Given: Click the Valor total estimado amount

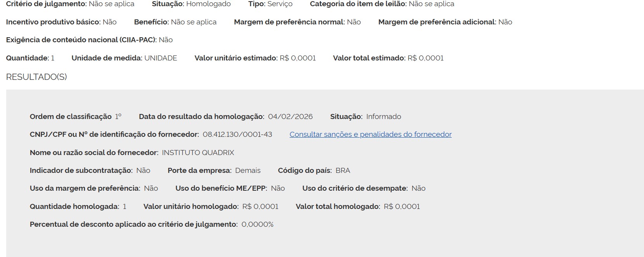Looking at the screenshot, I should click(x=425, y=58).
